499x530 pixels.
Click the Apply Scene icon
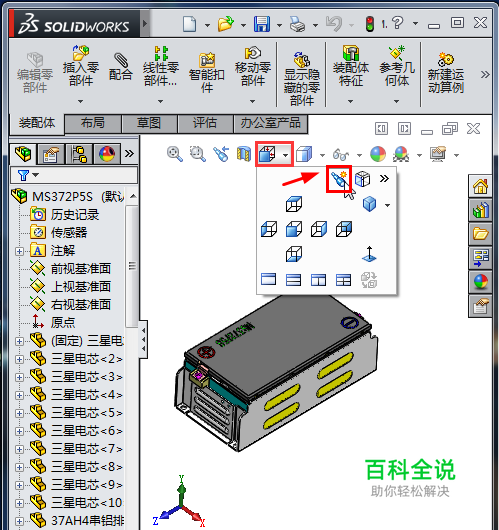(x=401, y=154)
